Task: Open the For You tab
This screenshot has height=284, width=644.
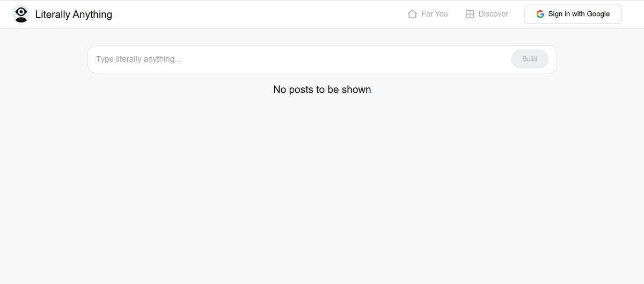Action: tap(428, 14)
